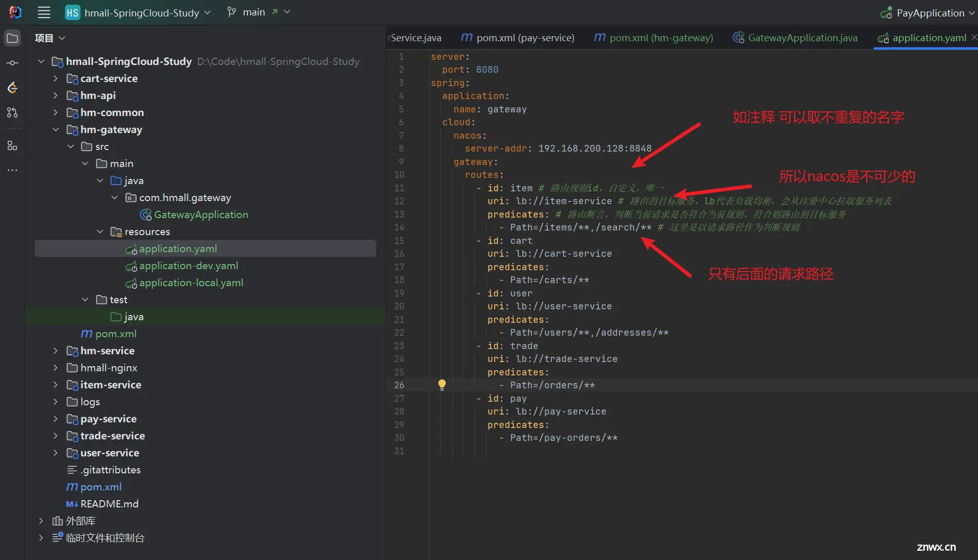This screenshot has width=978, height=560.
Task: Open the hmall-SpringCloud-Study project dropdown
Action: click(x=207, y=12)
